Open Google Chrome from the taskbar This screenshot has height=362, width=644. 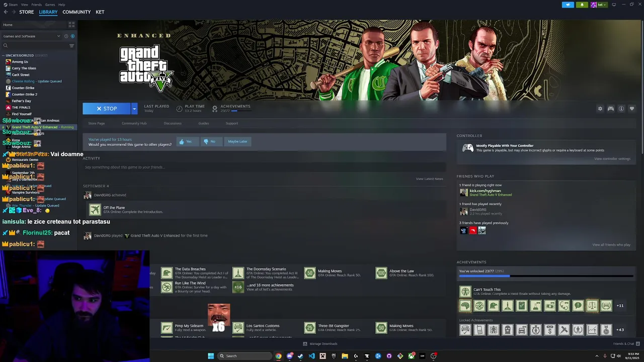278,356
